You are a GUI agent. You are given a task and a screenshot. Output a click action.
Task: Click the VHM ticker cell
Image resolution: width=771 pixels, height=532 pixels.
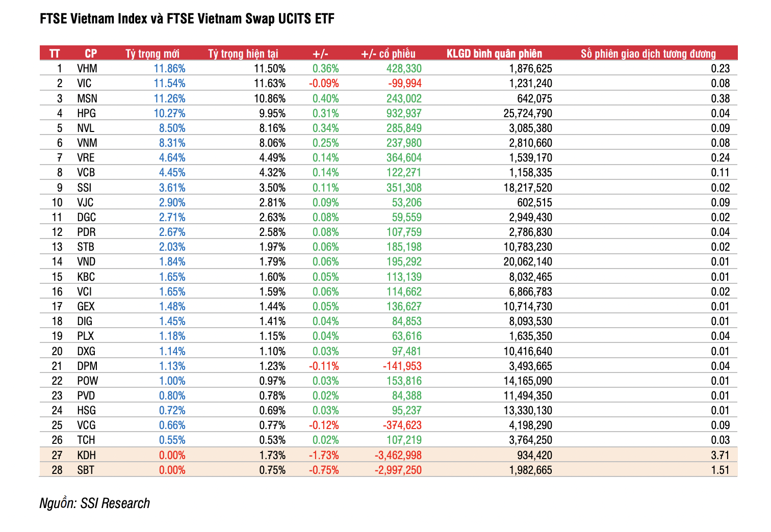click(x=87, y=68)
